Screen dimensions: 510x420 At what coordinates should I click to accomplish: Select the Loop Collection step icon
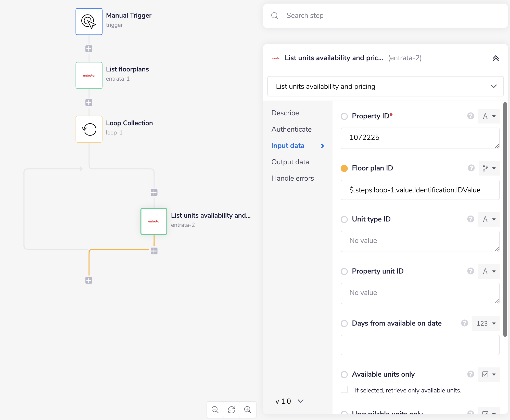tap(89, 129)
